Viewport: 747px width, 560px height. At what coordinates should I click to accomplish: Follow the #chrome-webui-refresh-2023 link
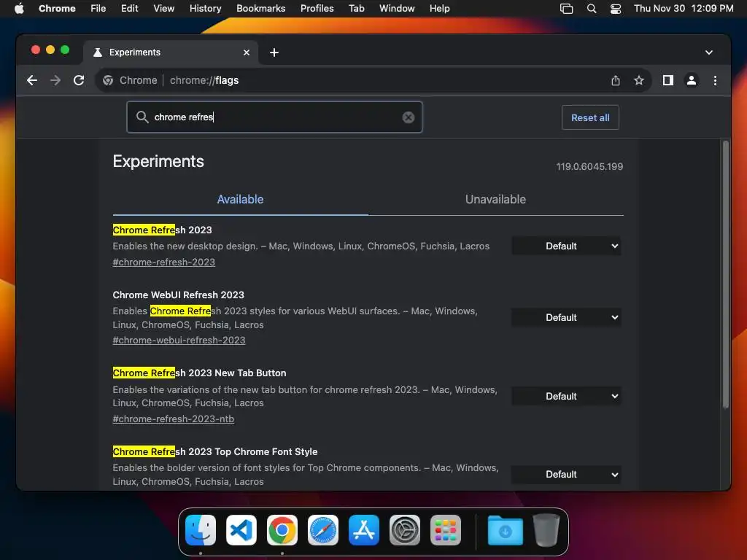point(179,341)
